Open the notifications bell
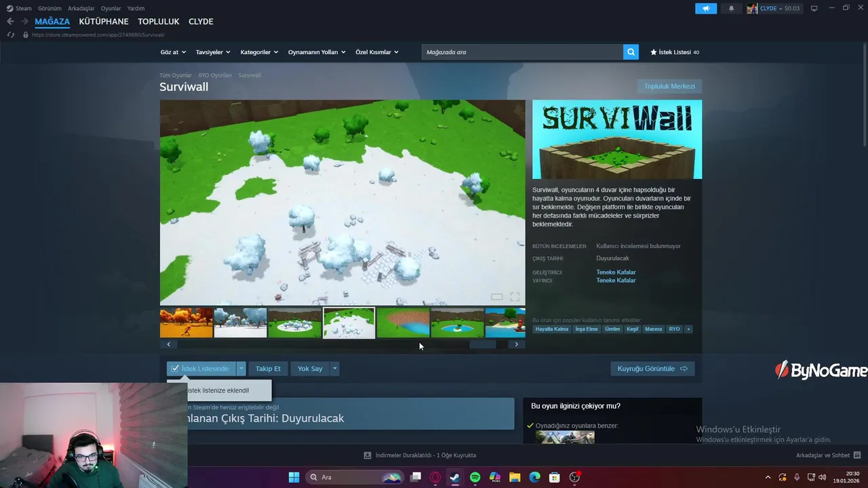 click(x=731, y=9)
